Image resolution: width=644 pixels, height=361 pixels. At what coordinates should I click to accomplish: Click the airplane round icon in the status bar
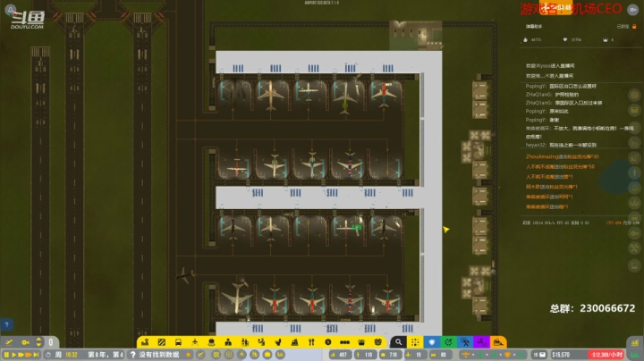pyautogui.click(x=241, y=355)
